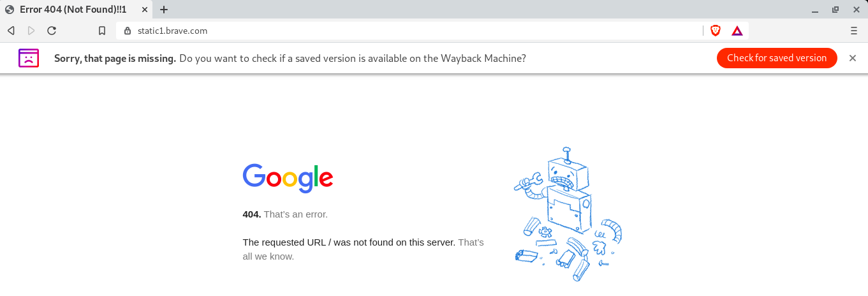Bookmark this page with the bookmark icon
The height and width of the screenshot is (296, 868).
(102, 31)
